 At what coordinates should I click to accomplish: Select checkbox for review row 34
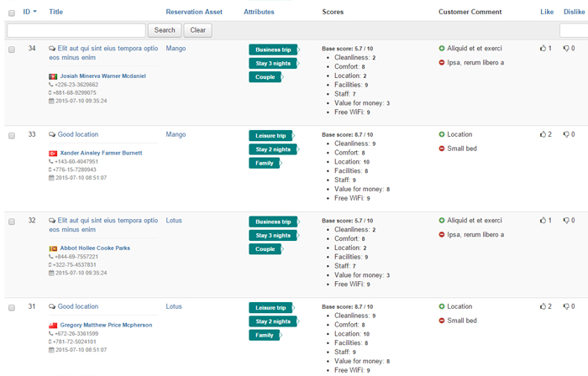[x=11, y=50]
